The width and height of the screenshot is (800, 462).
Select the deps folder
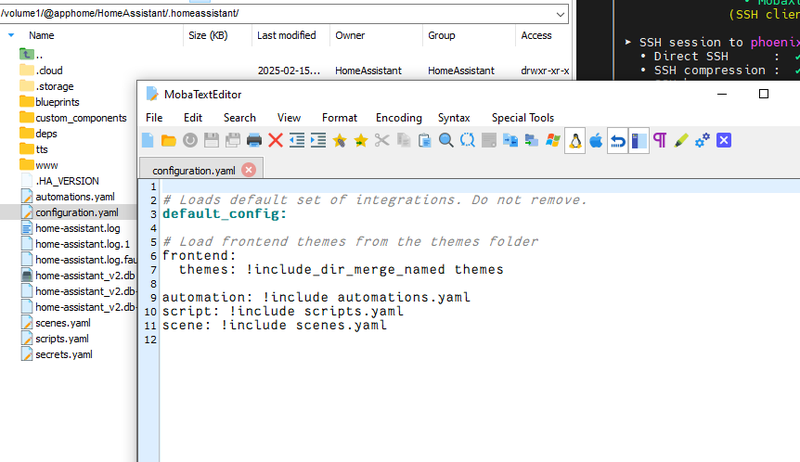coord(38,134)
